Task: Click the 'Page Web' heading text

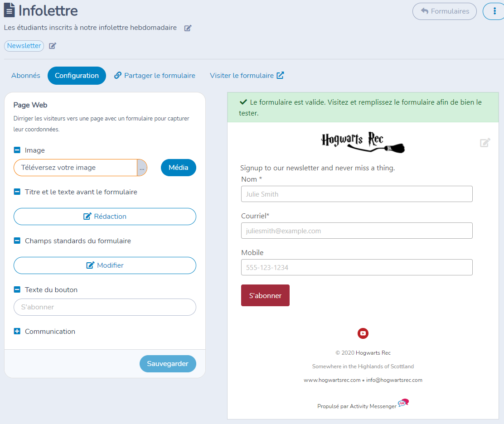Action: point(30,105)
